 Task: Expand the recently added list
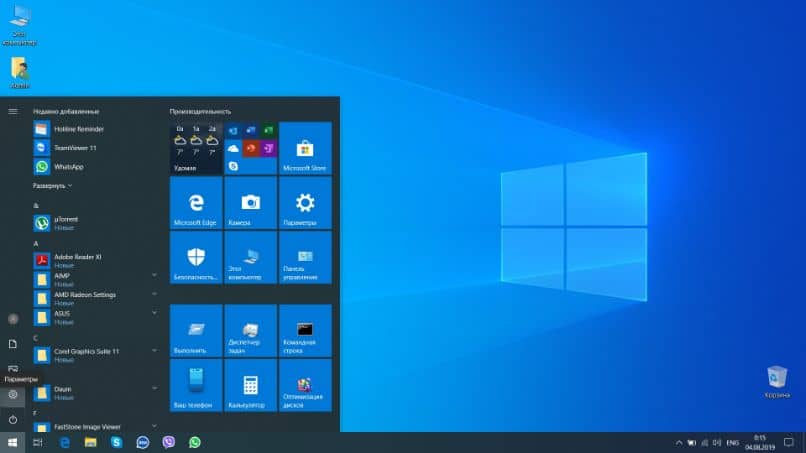52,186
